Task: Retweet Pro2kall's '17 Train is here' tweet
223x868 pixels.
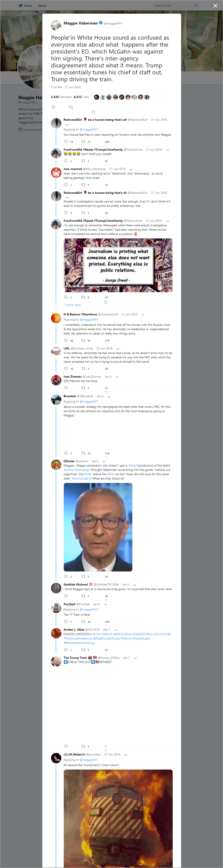Action: coord(83,621)
